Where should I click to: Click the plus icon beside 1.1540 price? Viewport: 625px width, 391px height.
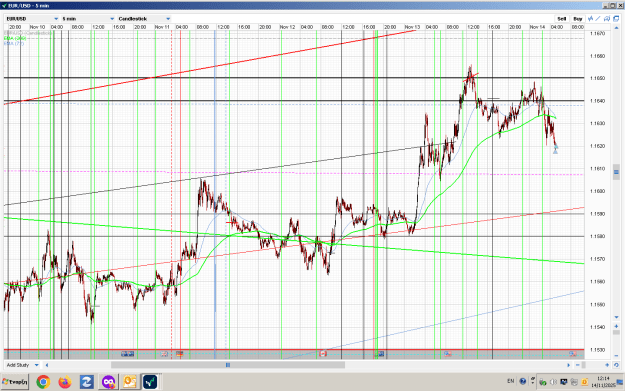[616, 326]
